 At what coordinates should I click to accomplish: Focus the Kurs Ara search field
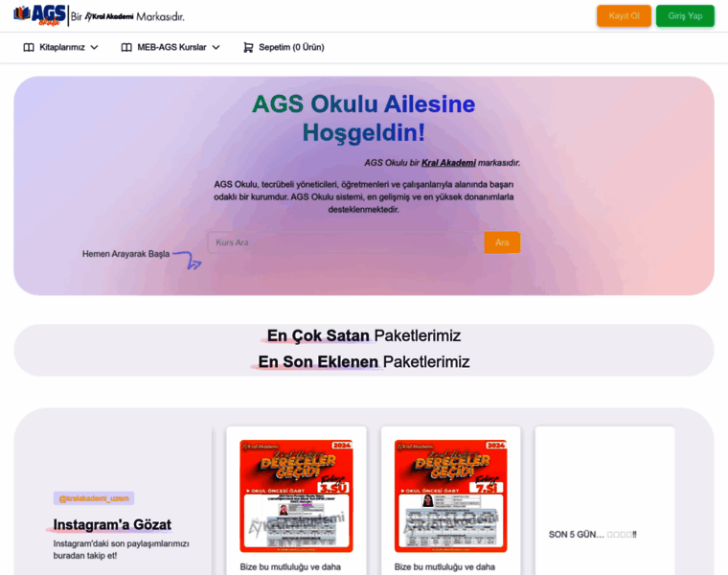pyautogui.click(x=346, y=242)
